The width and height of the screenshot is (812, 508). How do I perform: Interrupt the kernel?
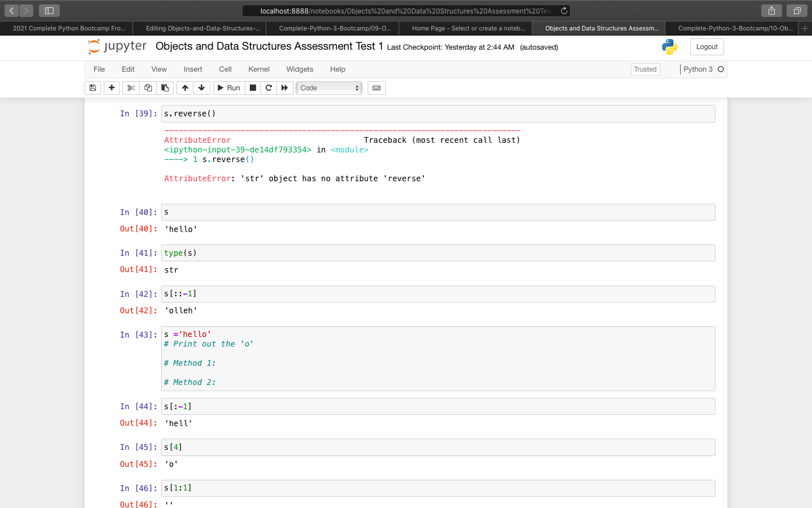click(253, 88)
